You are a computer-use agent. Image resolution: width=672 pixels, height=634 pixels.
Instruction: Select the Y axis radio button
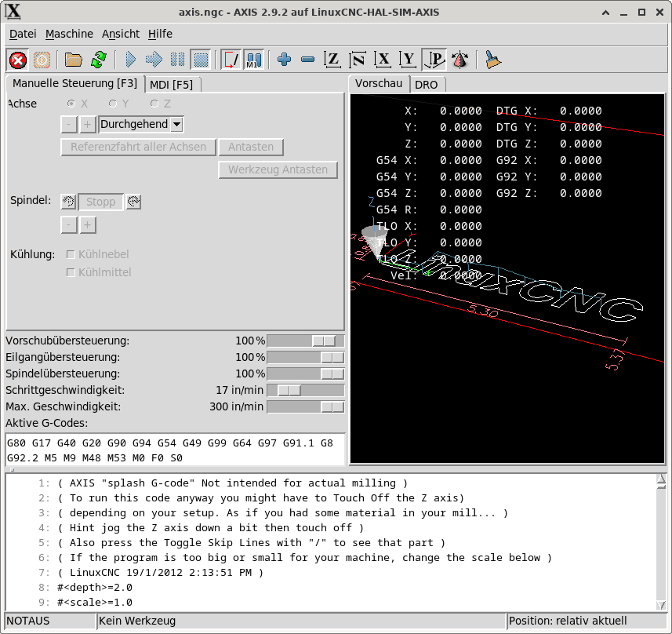(113, 104)
